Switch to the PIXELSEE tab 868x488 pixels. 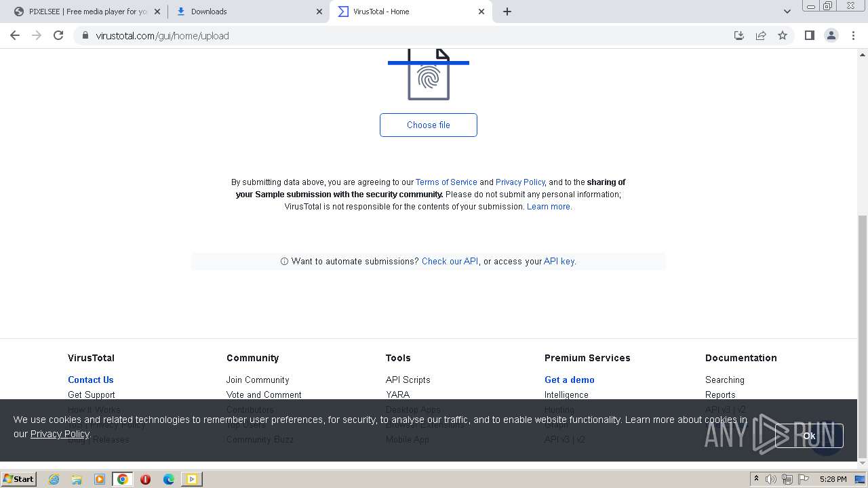pos(88,12)
